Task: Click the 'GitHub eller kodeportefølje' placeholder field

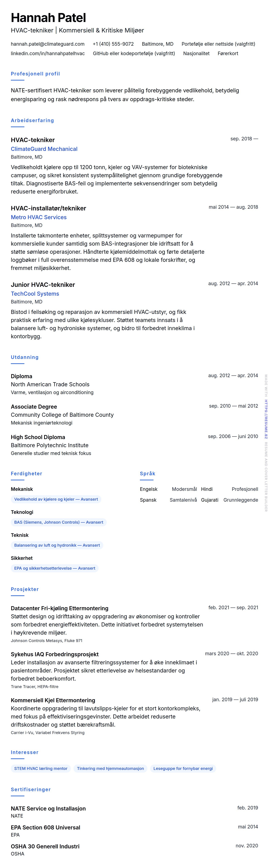Action: coord(134,53)
